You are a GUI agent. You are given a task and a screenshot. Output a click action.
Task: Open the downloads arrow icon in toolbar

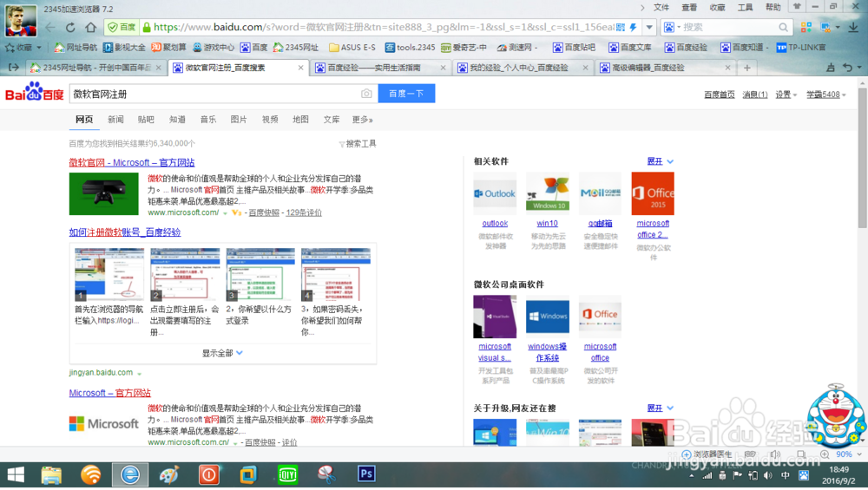853,27
